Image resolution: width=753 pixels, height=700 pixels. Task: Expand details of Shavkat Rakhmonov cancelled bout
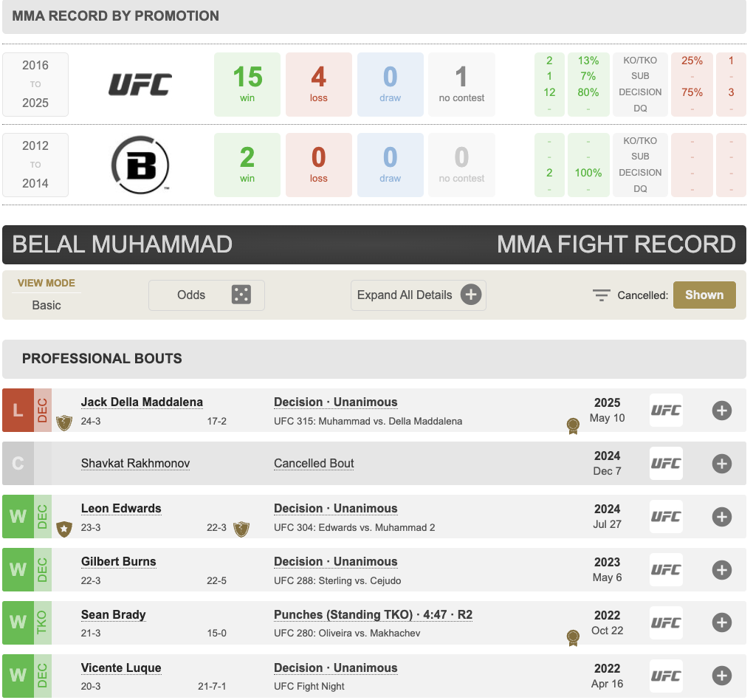[722, 464]
